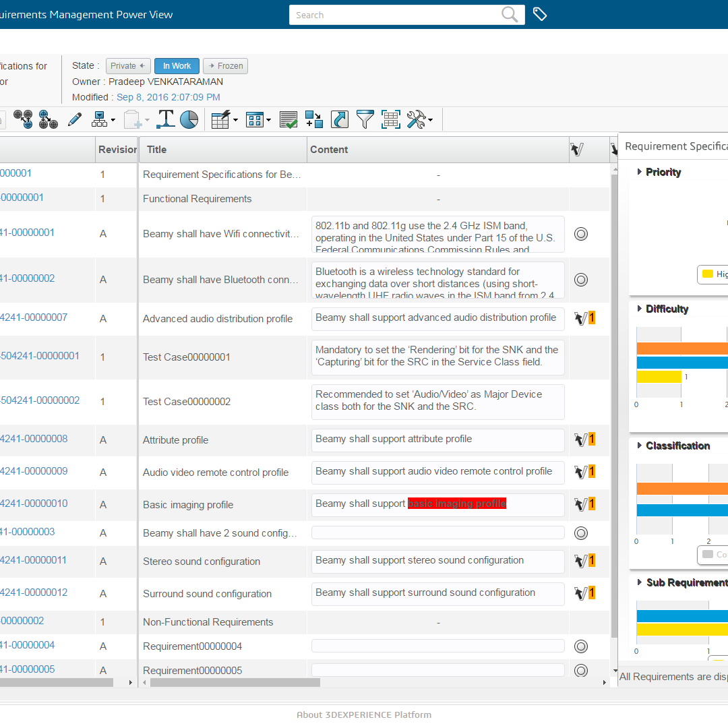Image resolution: width=728 pixels, height=728 pixels.
Task: Click the About 3DEXPERIENCE Platform link
Action: (364, 715)
